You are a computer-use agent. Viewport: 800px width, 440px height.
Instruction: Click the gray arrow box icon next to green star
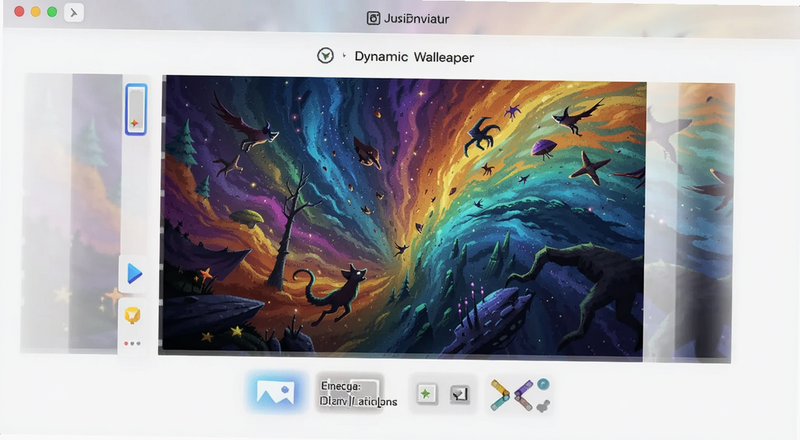coord(460,394)
